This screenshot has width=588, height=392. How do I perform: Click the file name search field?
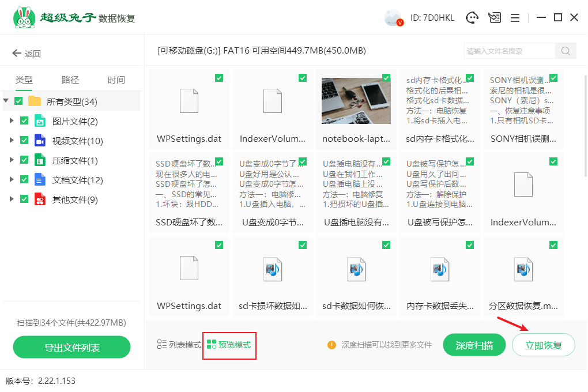[x=509, y=51]
